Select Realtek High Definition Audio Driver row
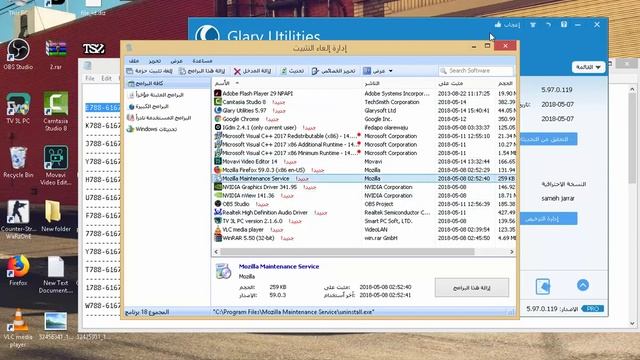The image size is (640, 360). click(364, 213)
